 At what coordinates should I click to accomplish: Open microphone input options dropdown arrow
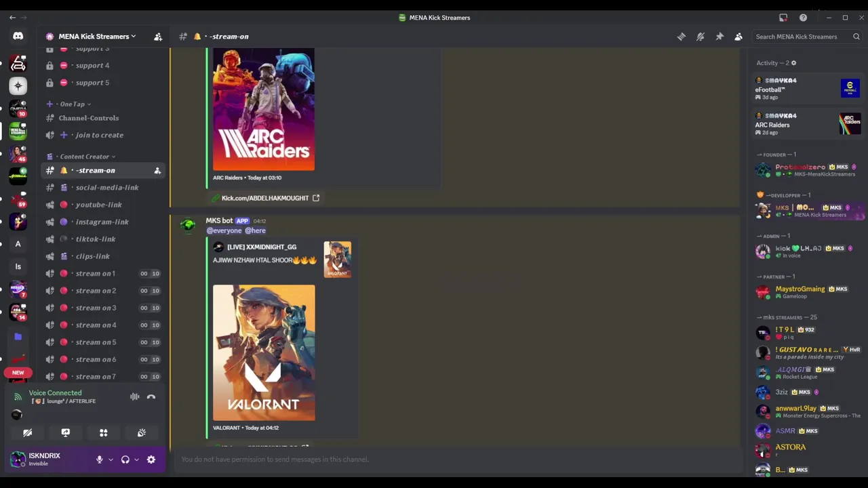(x=111, y=460)
